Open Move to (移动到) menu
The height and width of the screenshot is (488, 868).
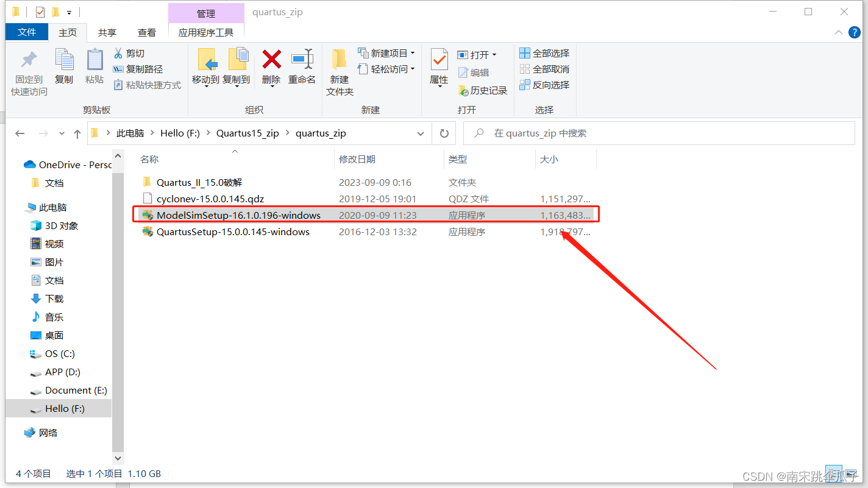click(x=206, y=67)
